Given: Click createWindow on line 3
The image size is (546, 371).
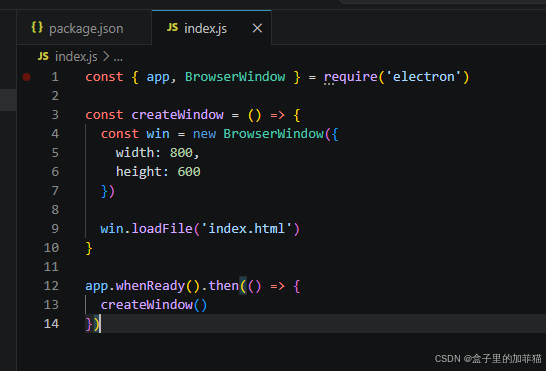Looking at the screenshot, I should pos(178,115).
